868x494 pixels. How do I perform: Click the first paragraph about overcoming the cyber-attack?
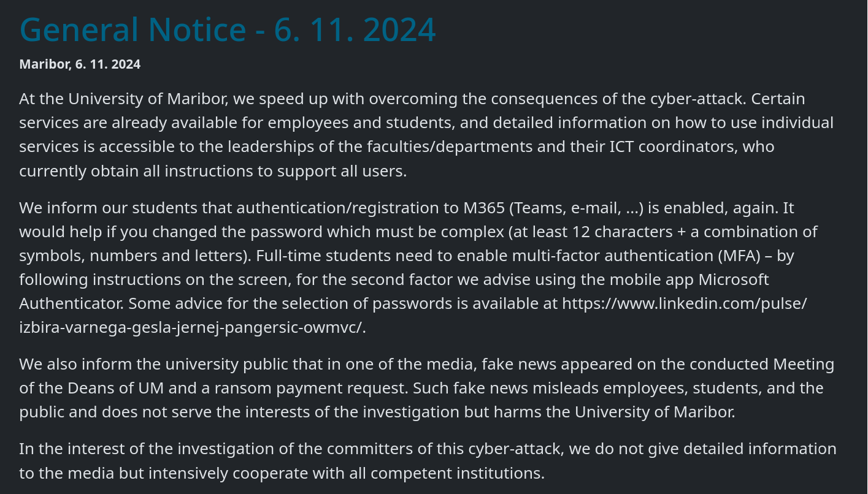click(428, 135)
